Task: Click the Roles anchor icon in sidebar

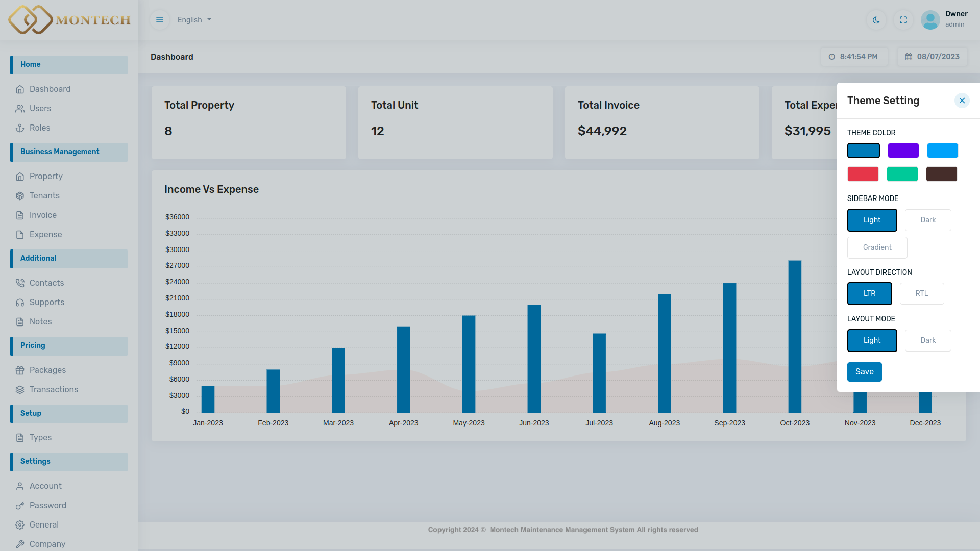Action: pos(20,128)
